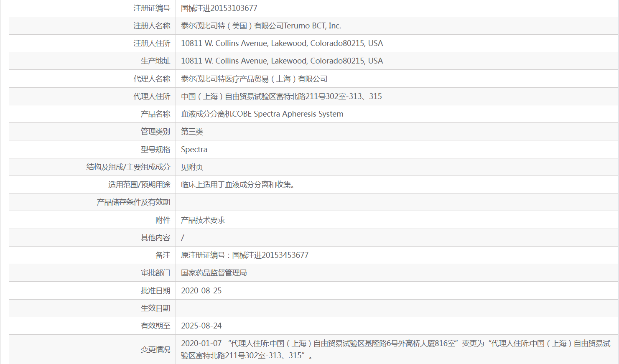Click the label 备注

point(163,255)
